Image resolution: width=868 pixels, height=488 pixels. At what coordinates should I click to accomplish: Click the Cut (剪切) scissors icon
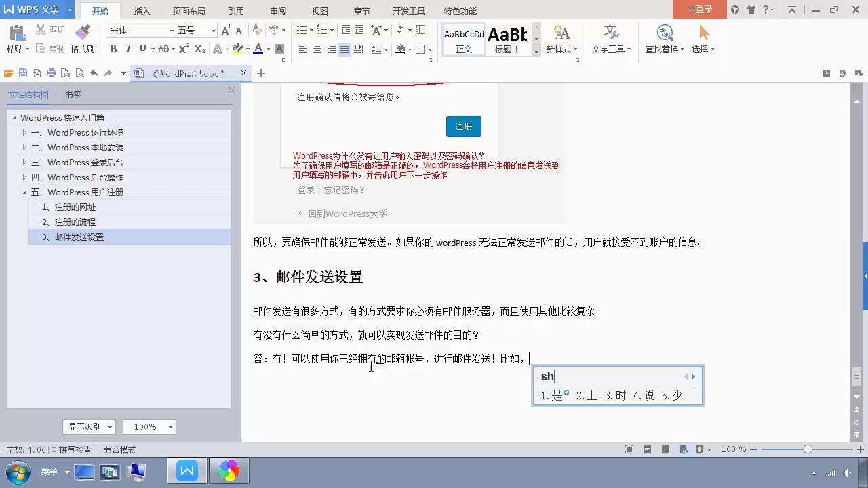41,30
